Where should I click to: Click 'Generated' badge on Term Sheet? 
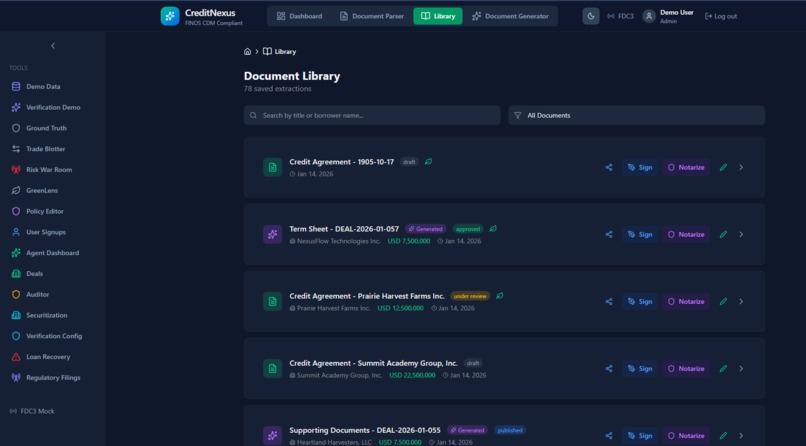coord(425,229)
